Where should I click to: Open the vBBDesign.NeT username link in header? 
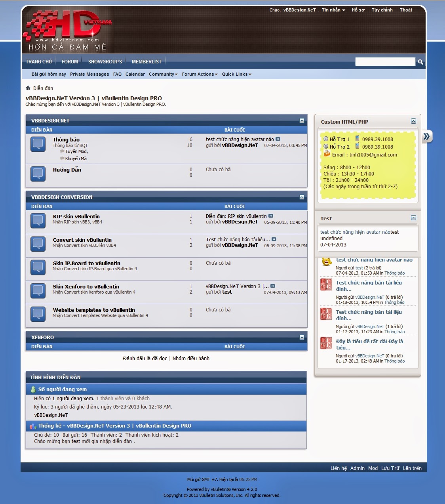pos(299,10)
